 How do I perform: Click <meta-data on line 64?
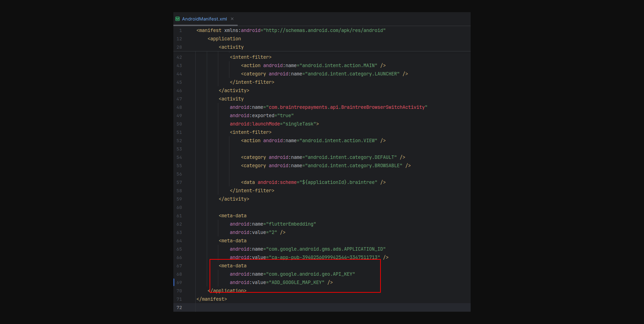pyautogui.click(x=233, y=241)
